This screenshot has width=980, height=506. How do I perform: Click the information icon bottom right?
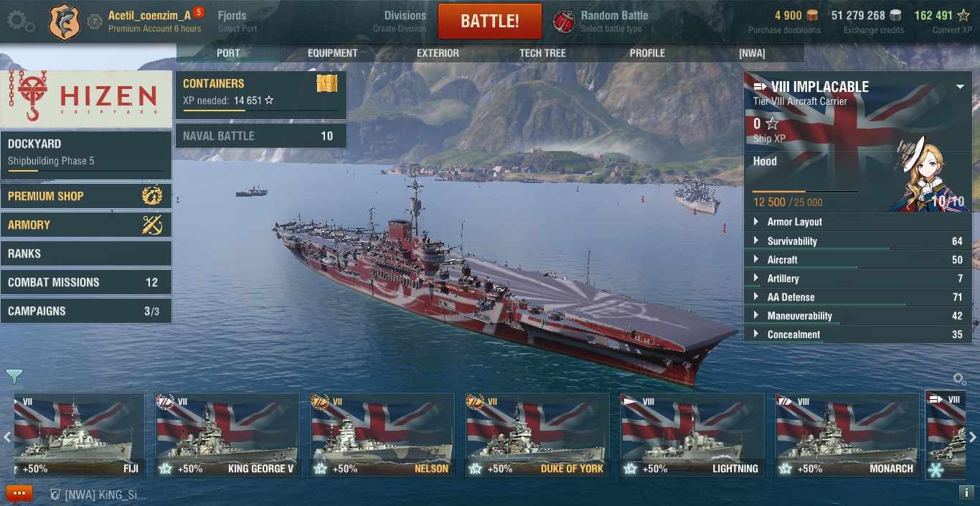(x=966, y=493)
